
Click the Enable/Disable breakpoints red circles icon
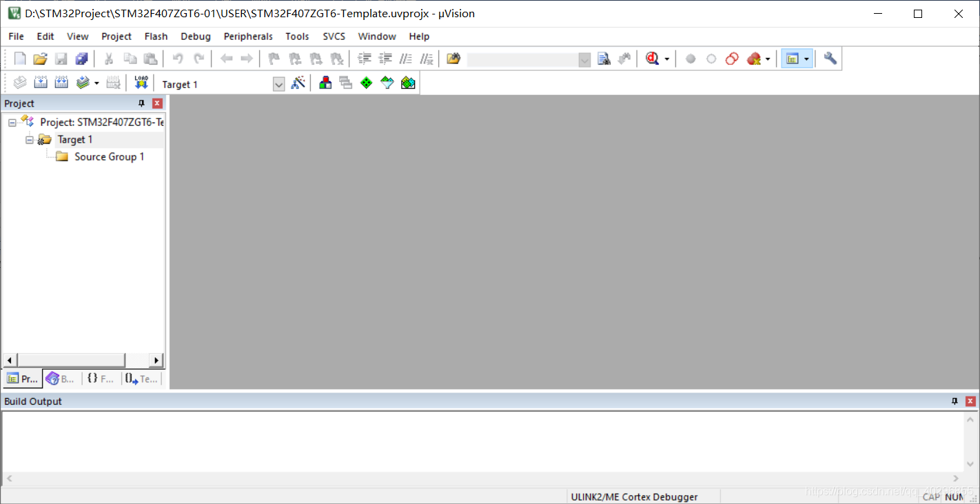[x=732, y=59]
